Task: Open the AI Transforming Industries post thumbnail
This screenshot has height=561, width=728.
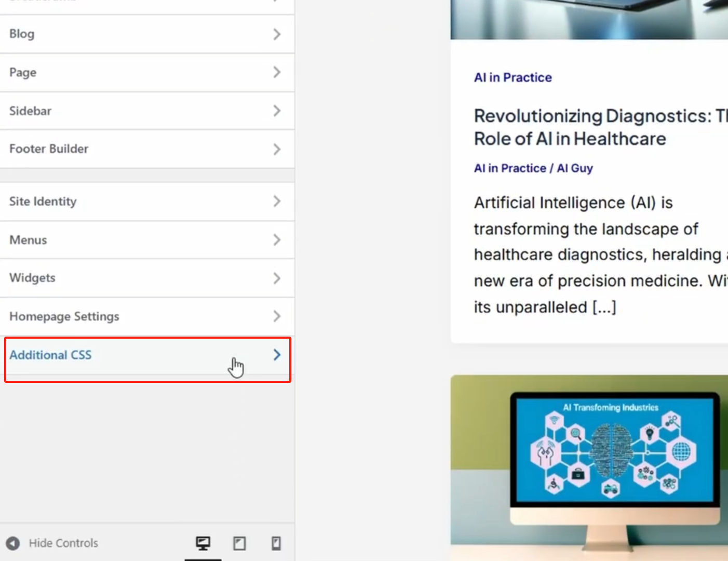Action: click(x=589, y=468)
